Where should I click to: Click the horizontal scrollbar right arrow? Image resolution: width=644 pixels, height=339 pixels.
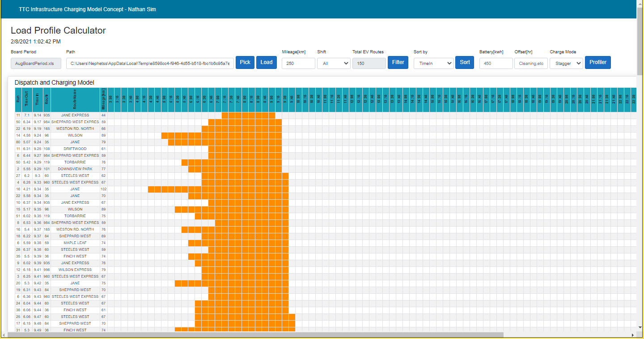pyautogui.click(x=632, y=335)
